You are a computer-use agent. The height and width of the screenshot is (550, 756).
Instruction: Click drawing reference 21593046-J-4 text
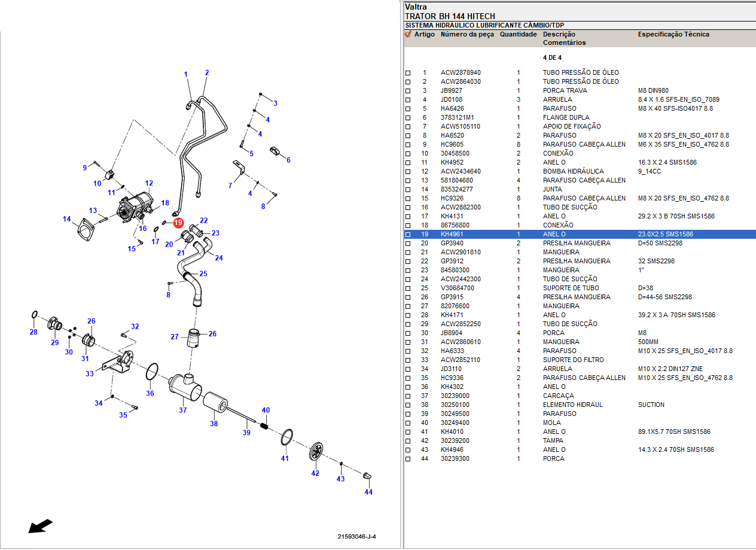coord(356,537)
